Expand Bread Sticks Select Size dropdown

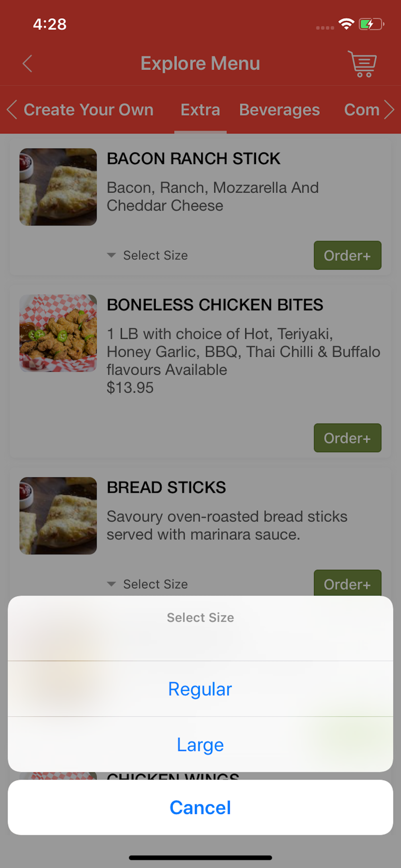[x=148, y=584]
